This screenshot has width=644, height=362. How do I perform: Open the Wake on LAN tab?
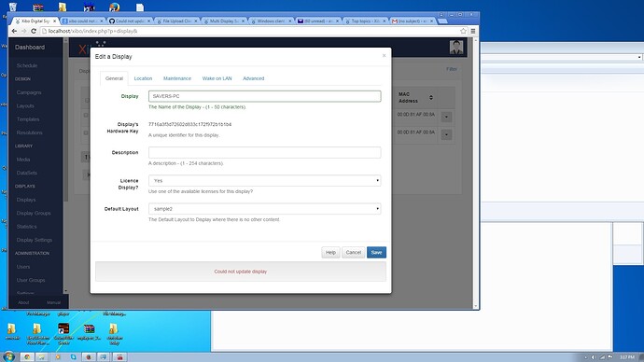coord(217,78)
